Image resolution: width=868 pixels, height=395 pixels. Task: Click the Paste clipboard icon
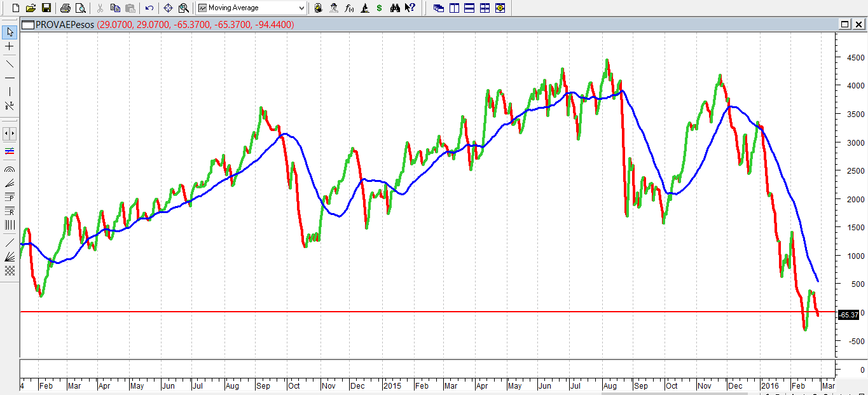130,8
